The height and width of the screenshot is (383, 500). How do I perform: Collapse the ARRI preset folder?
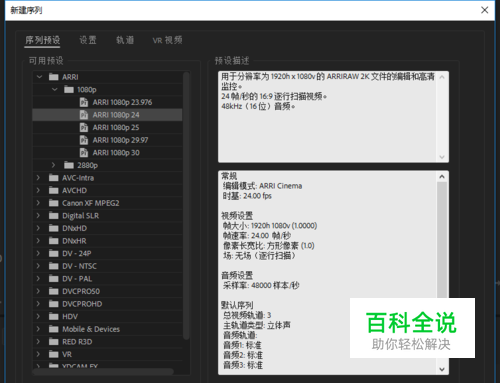[x=39, y=77]
